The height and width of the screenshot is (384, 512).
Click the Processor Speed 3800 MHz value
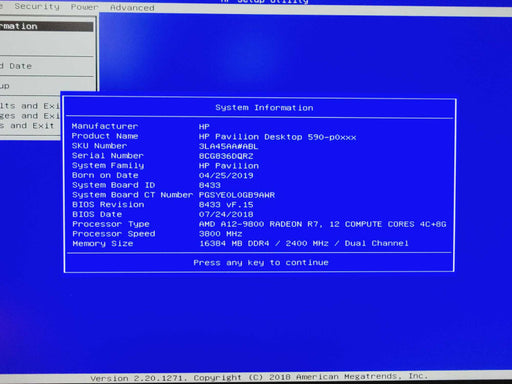(220, 234)
